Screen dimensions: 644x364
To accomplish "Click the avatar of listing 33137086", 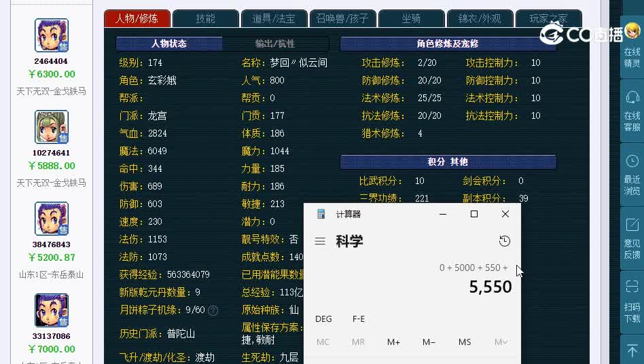I will [x=52, y=310].
